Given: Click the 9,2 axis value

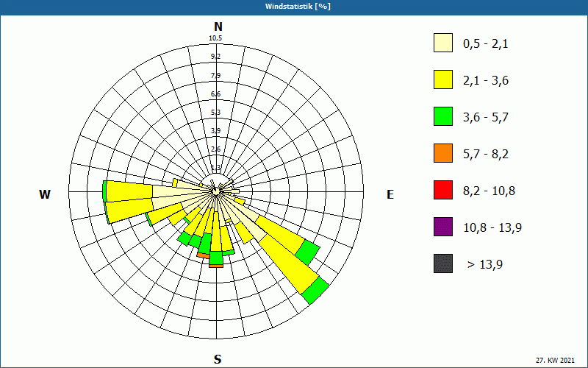Looking at the screenshot, I should coord(215,57).
